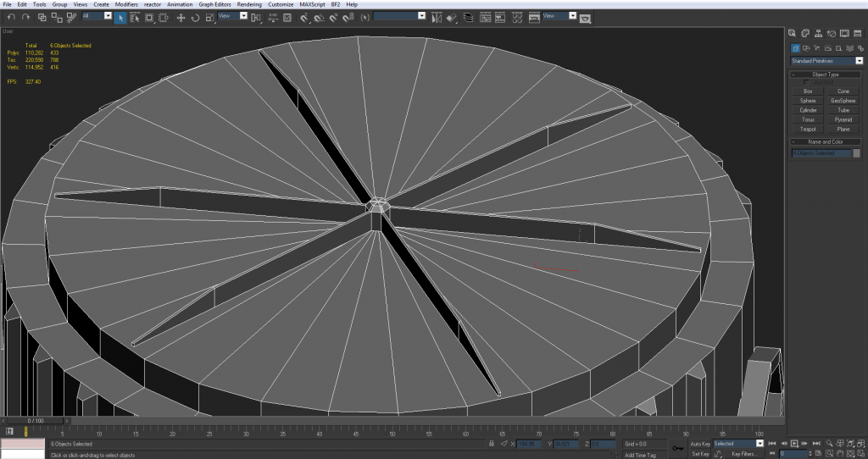Click the Undo arrow in the toolbar
This screenshot has height=459, width=868.
pyautogui.click(x=11, y=17)
